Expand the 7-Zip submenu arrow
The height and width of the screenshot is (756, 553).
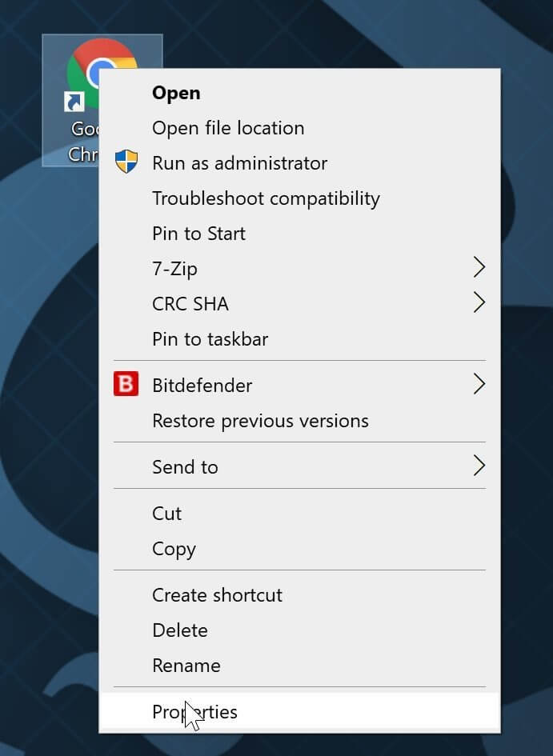[479, 268]
